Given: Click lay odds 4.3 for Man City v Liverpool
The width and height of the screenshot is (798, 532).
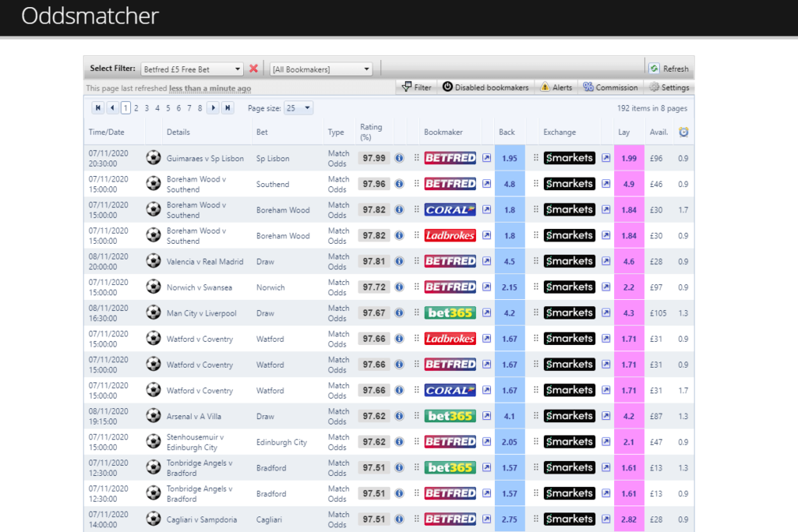Looking at the screenshot, I should coord(629,313).
